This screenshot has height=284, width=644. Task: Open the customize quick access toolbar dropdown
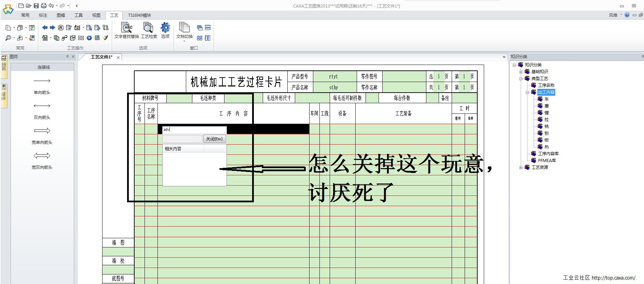pos(77,6)
